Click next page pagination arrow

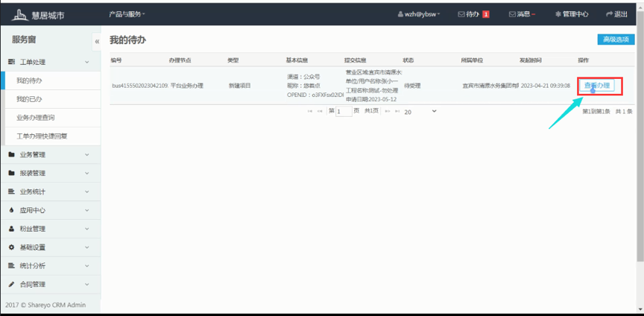pyautogui.click(x=388, y=111)
